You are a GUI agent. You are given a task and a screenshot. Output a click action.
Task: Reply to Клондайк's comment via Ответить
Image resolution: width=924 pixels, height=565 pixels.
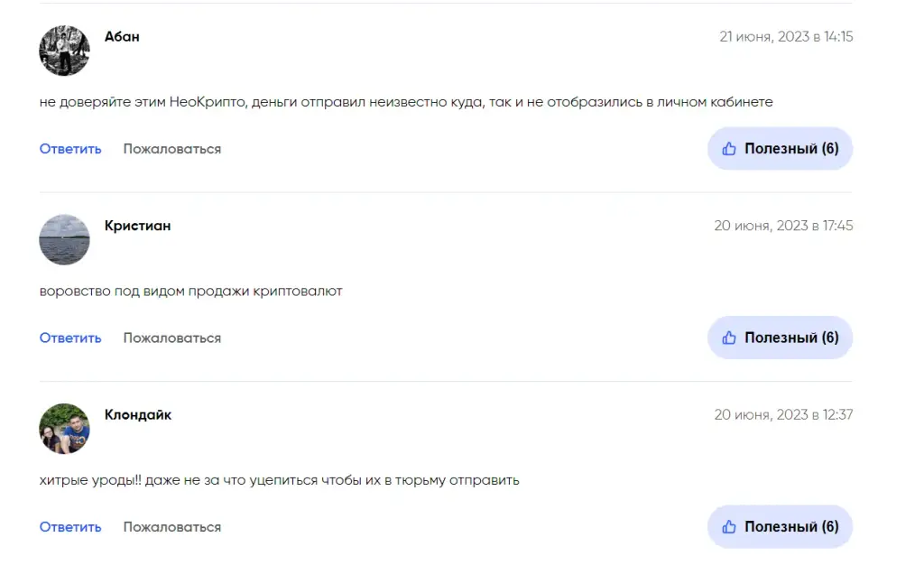coord(70,527)
